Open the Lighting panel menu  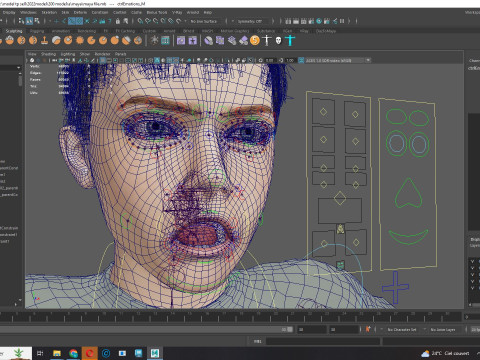point(68,54)
